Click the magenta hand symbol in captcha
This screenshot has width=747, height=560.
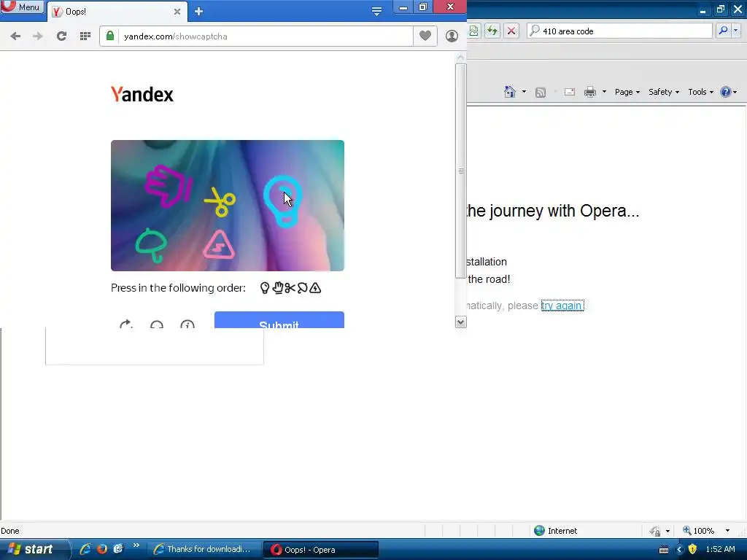169,186
